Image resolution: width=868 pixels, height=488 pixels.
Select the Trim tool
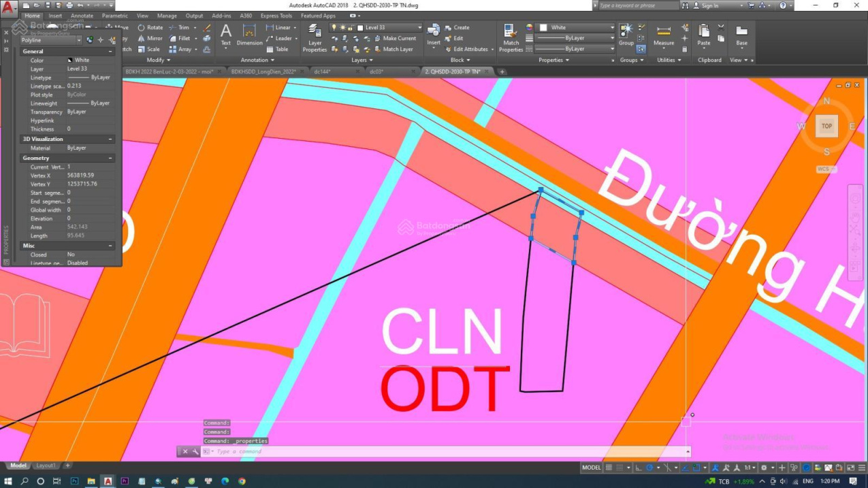coord(180,28)
